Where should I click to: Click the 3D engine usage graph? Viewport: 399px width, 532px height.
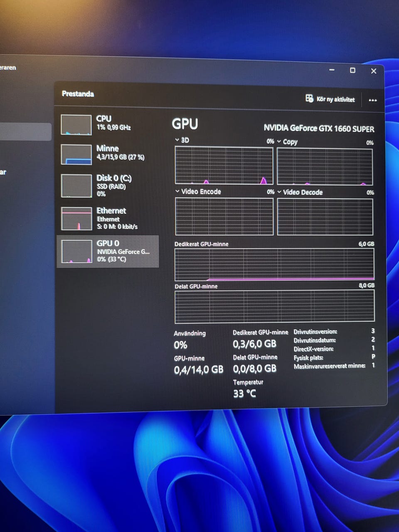pos(224,165)
